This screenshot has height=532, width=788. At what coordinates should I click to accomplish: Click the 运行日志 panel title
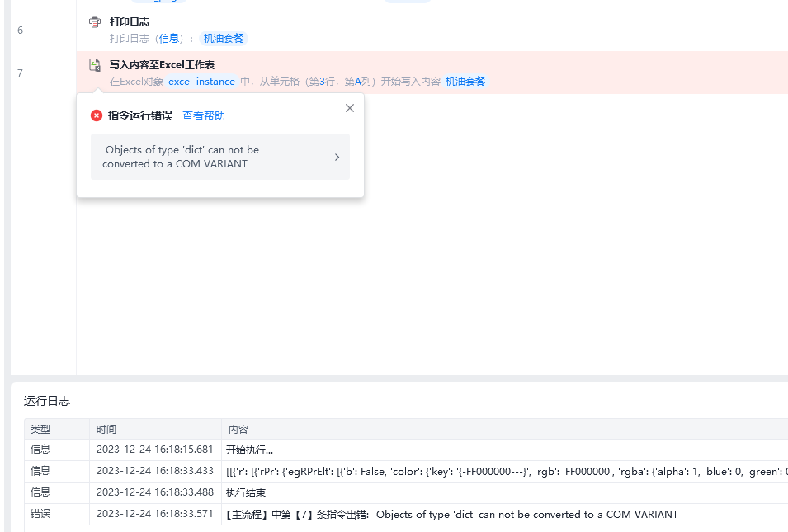[47, 401]
